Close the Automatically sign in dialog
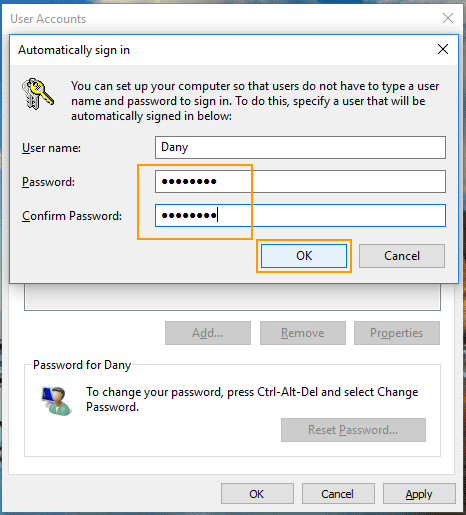This screenshot has height=515, width=466. click(443, 49)
